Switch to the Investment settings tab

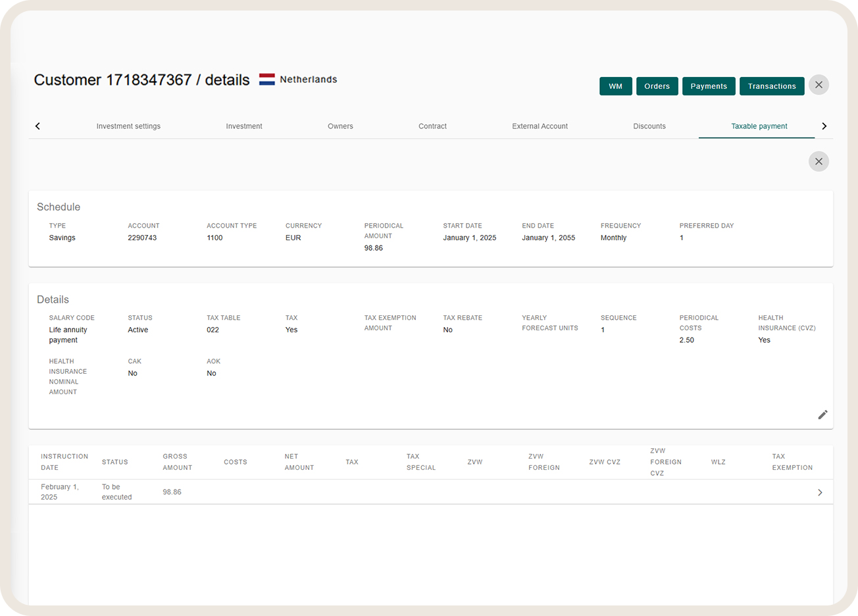point(128,126)
